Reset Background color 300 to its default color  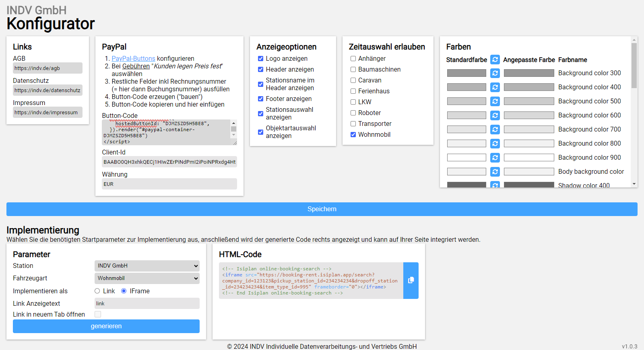495,73
